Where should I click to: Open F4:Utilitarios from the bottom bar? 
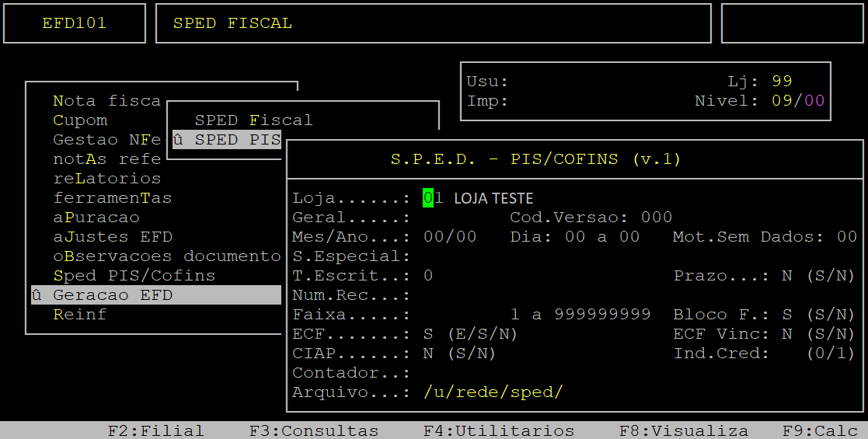[x=499, y=430]
